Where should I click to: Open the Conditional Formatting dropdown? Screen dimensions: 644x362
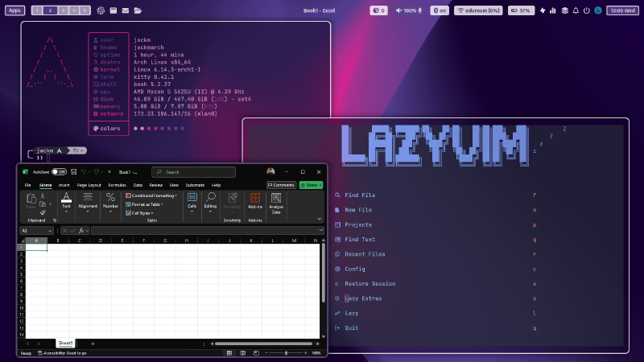pyautogui.click(x=151, y=195)
